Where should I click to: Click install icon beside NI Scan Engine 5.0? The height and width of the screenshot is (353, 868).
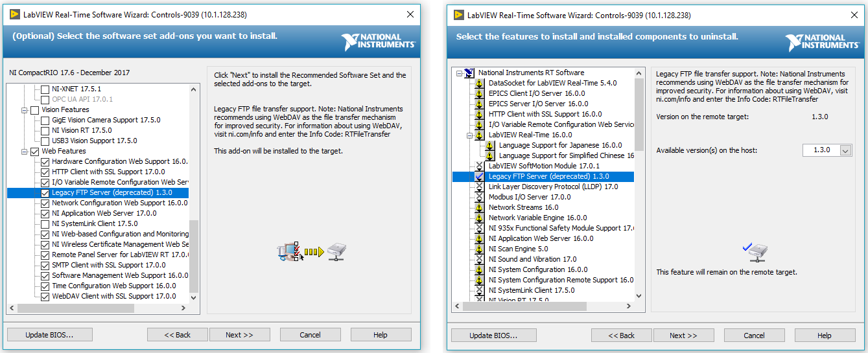(x=480, y=249)
